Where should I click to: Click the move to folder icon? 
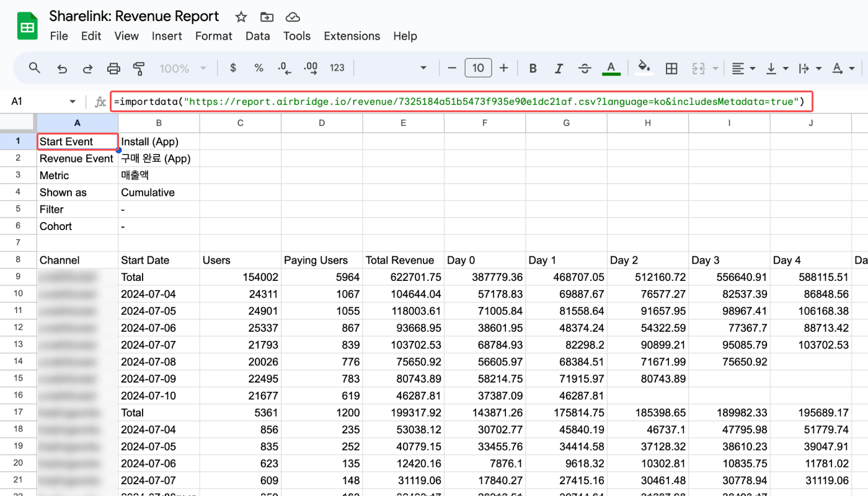tap(267, 17)
